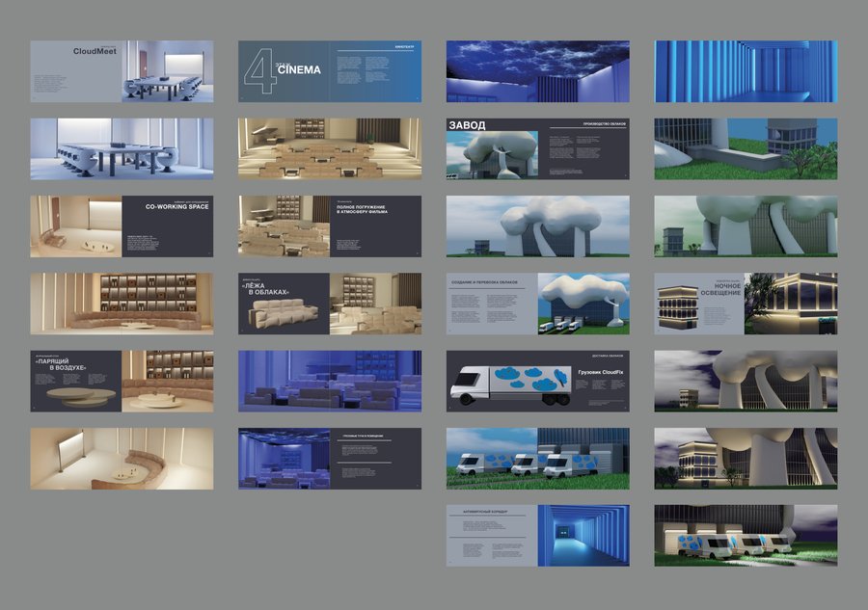Open the СОЗДАНИЕ И ПЕРЕВОЗКА ОБЛАКОВ spread
Image resolution: width=868 pixels, height=610 pixels.
click(x=538, y=304)
